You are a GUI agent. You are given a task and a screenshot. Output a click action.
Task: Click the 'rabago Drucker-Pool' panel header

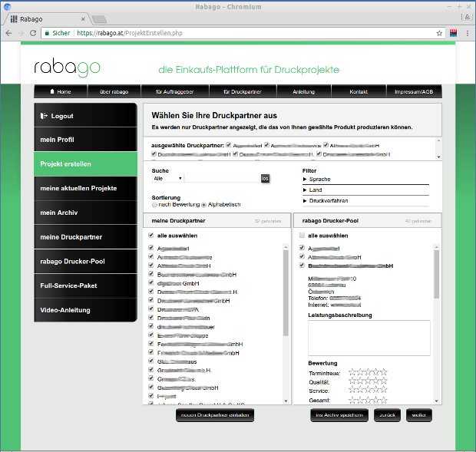368,220
